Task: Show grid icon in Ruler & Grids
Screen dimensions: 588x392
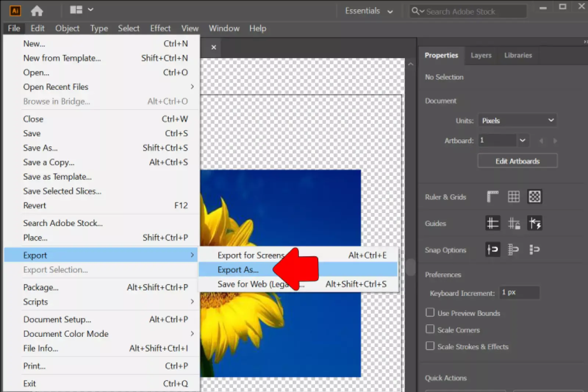Action: coord(513,197)
